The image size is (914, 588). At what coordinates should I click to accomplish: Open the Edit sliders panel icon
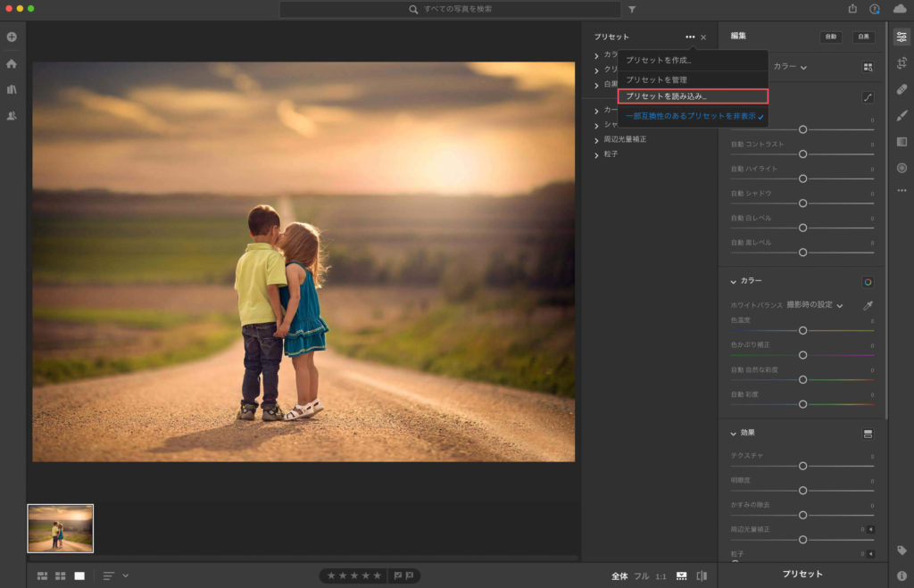pyautogui.click(x=902, y=37)
